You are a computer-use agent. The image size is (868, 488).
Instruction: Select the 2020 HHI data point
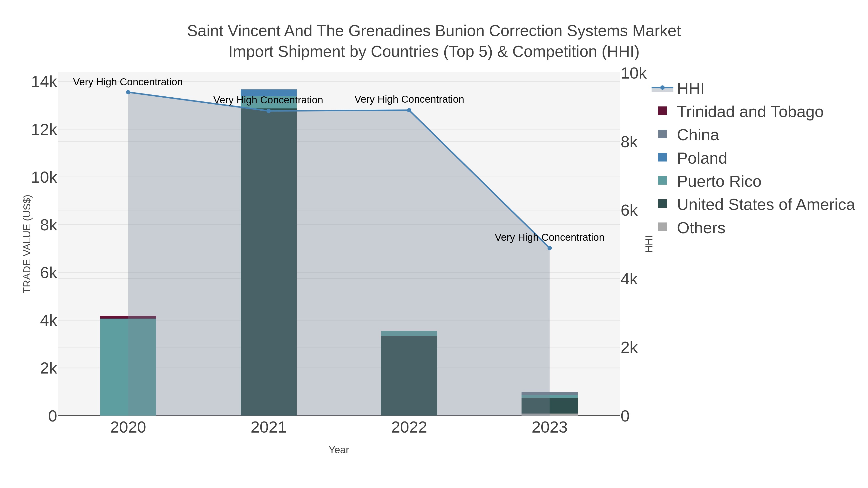[x=128, y=92]
